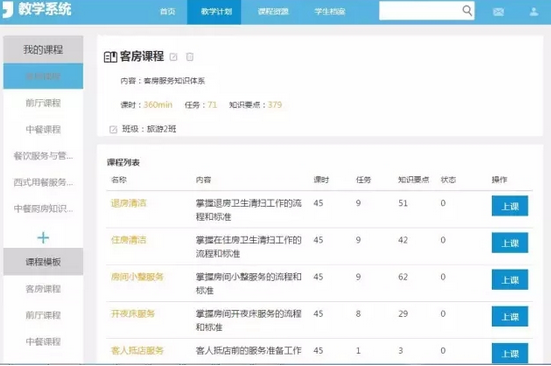Select 中餐课程 under 课程模板
Screen dimensions: 551x366
coord(43,341)
